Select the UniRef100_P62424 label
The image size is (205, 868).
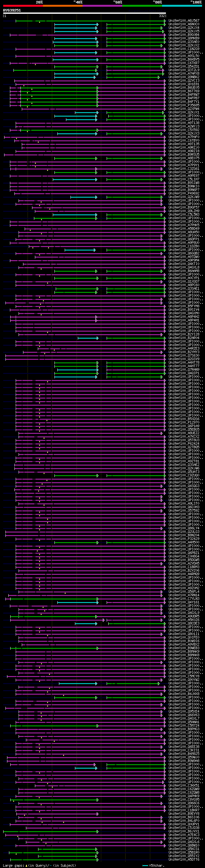pos(184,444)
